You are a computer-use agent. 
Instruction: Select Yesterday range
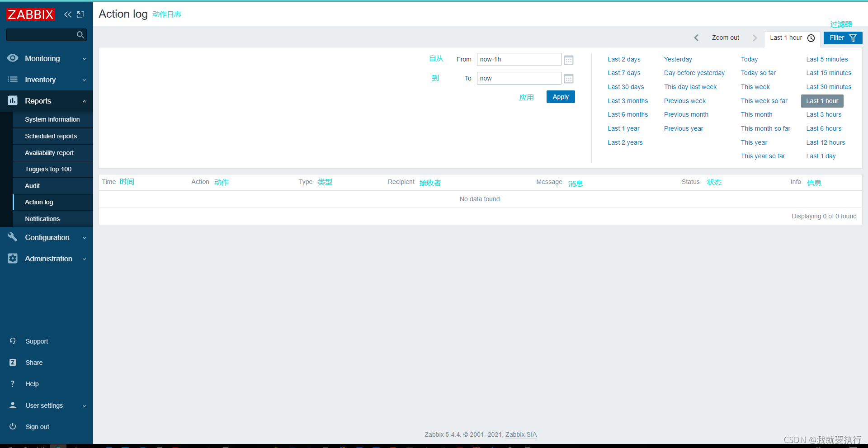678,59
